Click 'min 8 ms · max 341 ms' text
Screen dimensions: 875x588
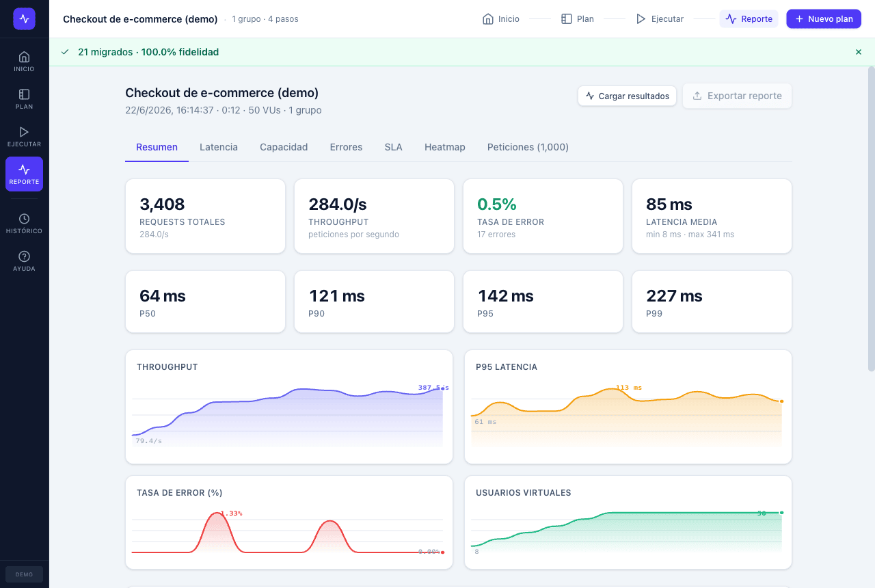(x=690, y=235)
